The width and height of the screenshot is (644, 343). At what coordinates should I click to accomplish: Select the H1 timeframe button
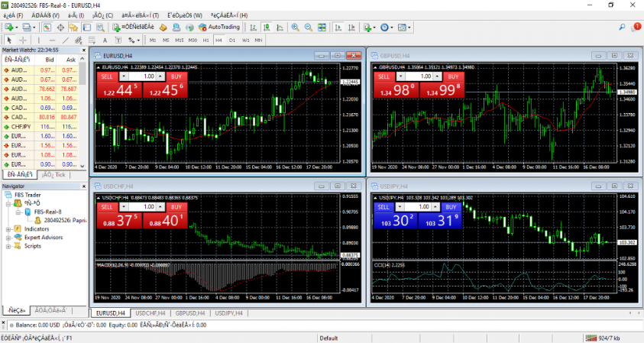(205, 39)
